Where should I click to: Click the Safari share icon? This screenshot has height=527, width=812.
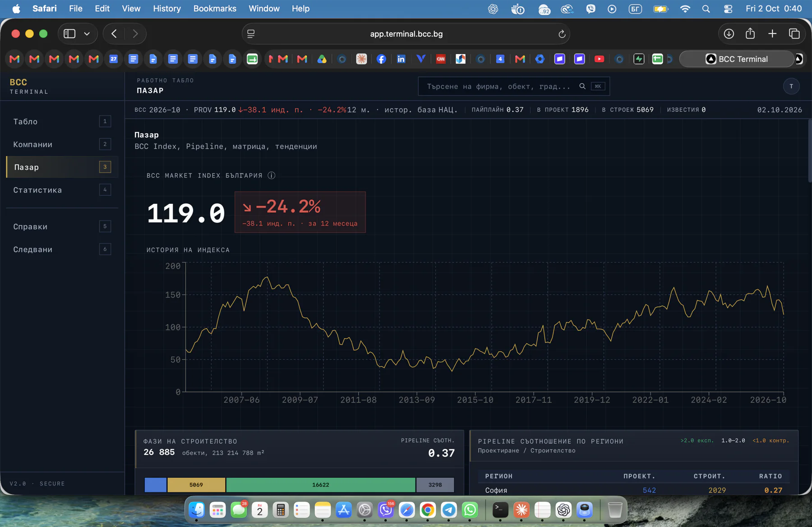tap(750, 34)
